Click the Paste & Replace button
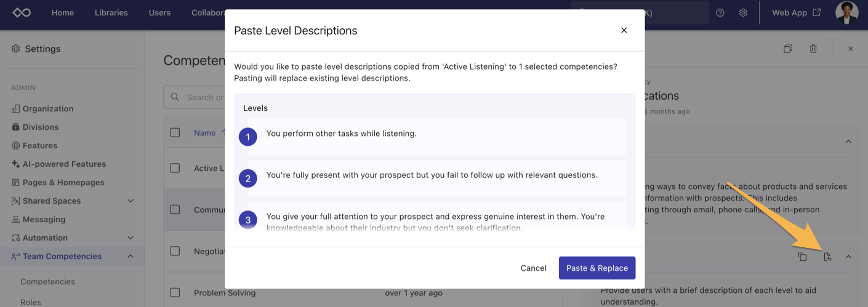868x307 pixels. click(597, 268)
